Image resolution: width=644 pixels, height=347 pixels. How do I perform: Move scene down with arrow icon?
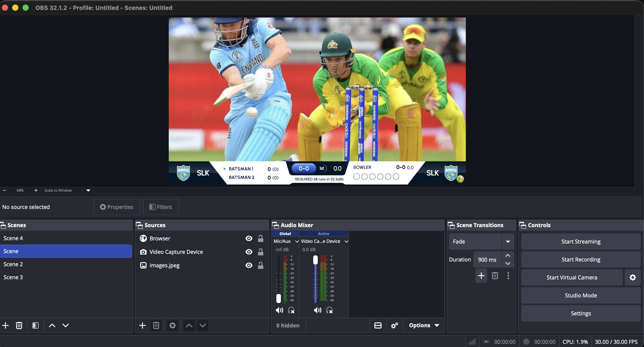[65, 325]
